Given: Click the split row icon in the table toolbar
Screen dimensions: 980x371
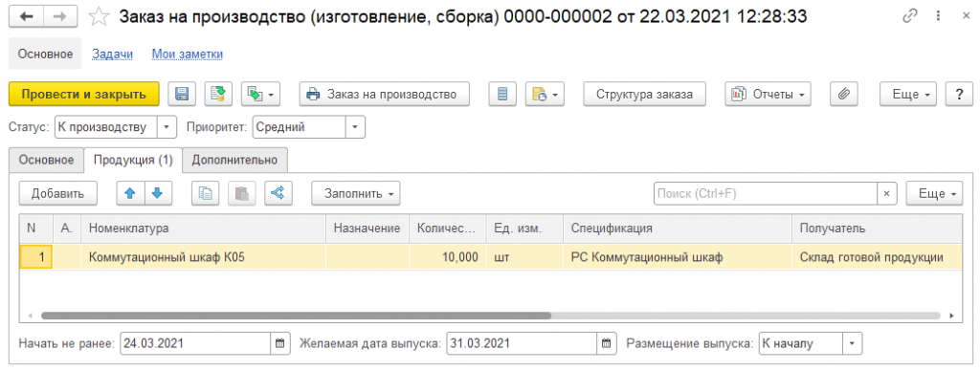Looking at the screenshot, I should 278,193.
